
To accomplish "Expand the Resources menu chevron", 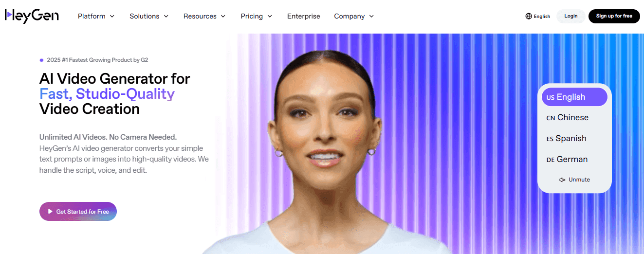I will pos(223,16).
